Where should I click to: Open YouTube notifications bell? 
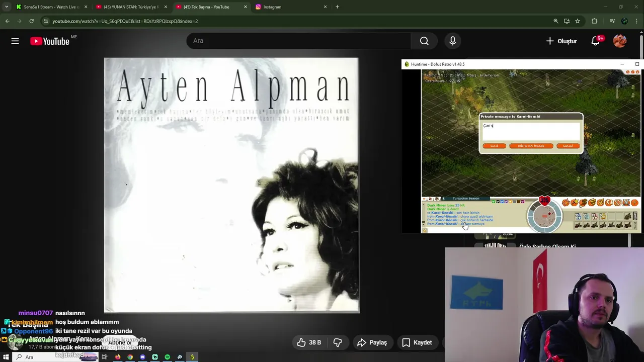[x=595, y=41]
